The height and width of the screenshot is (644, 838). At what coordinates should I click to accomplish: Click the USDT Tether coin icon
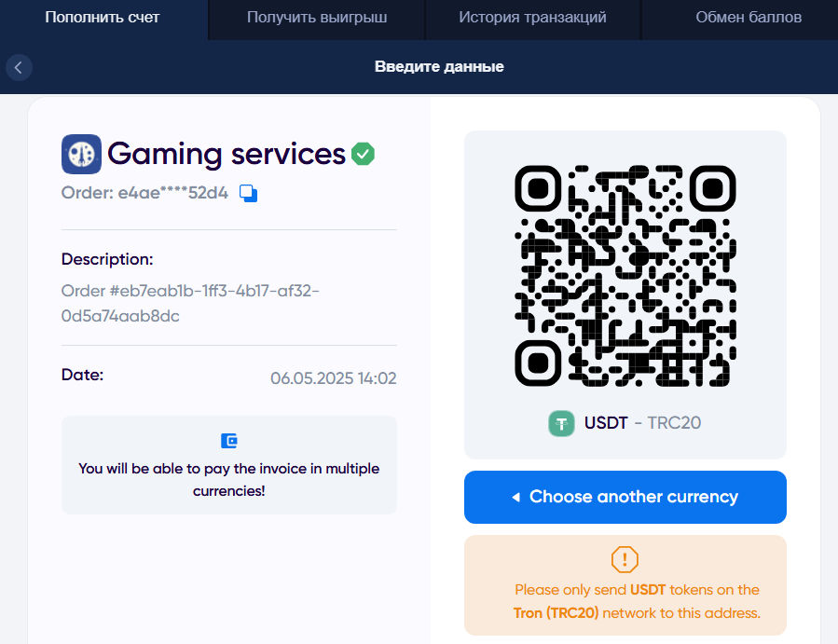[x=561, y=423]
